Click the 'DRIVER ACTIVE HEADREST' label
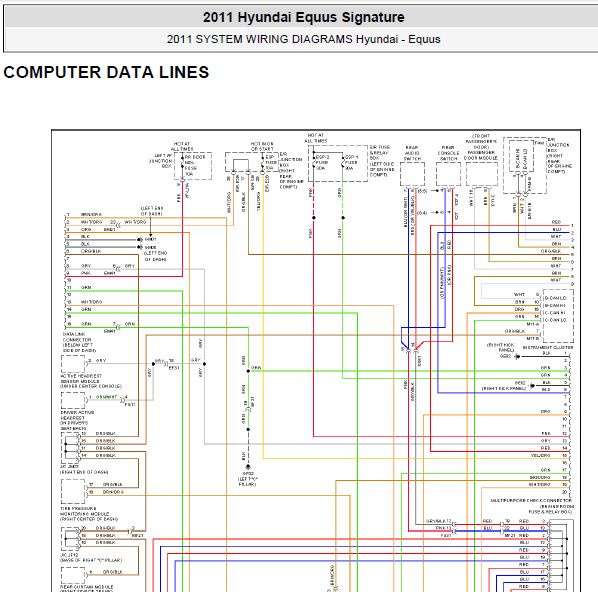Viewport: 598px width, 592px height. pyautogui.click(x=77, y=415)
